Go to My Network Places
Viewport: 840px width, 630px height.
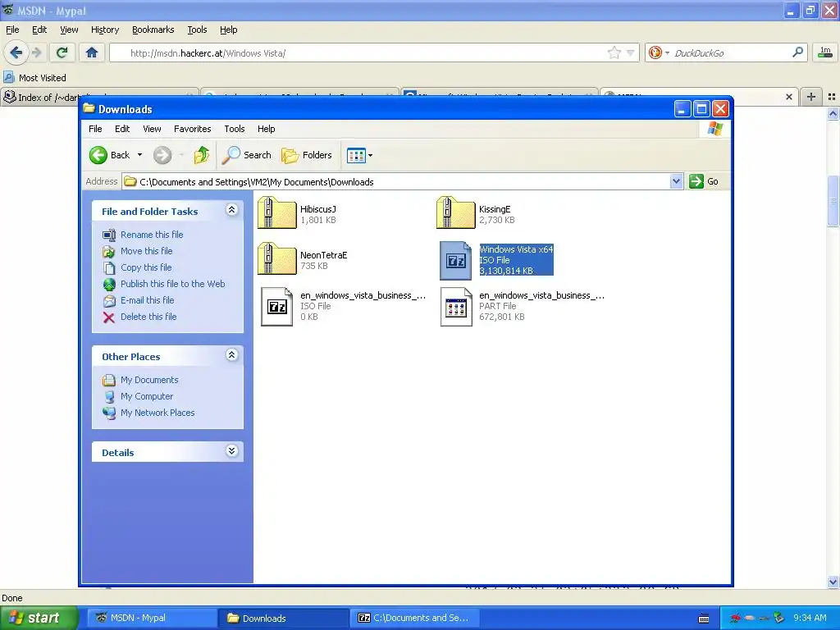(x=157, y=413)
